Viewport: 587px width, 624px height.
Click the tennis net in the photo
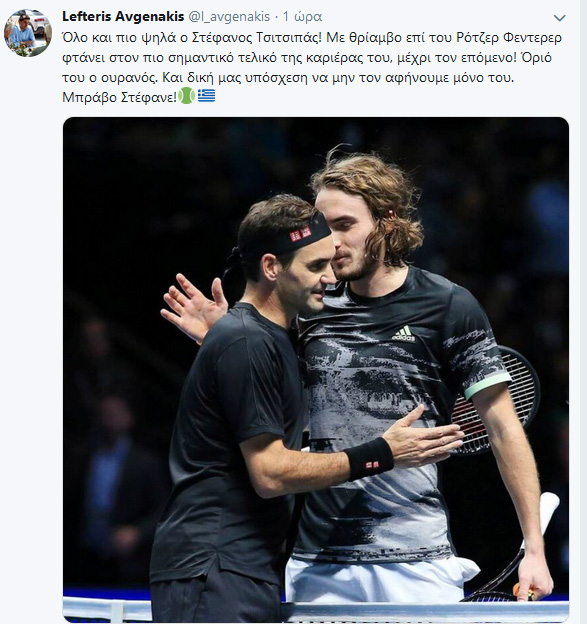316,610
